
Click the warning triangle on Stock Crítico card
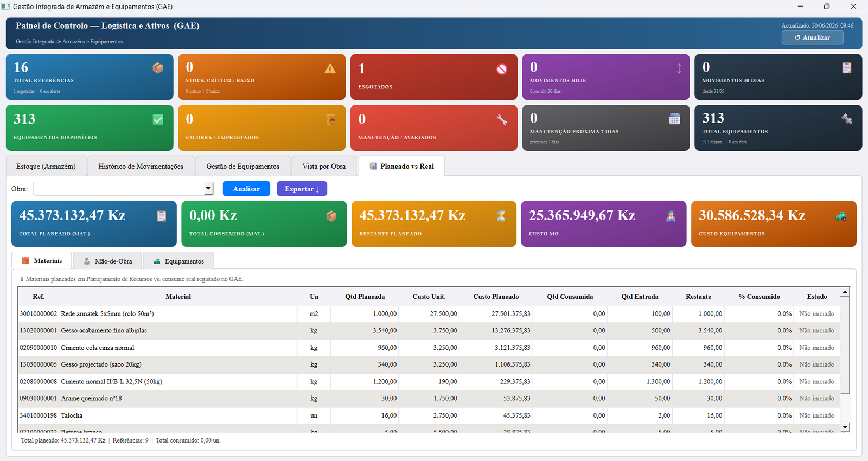(330, 68)
